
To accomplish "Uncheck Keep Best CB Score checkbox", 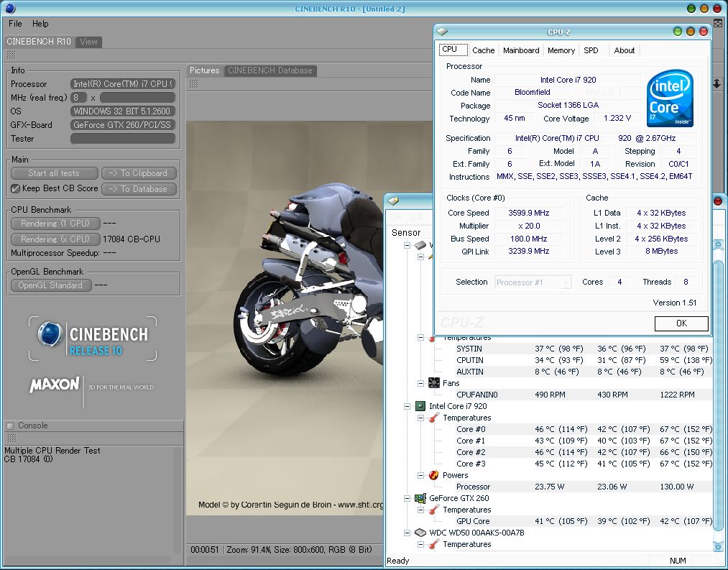I will click(16, 188).
